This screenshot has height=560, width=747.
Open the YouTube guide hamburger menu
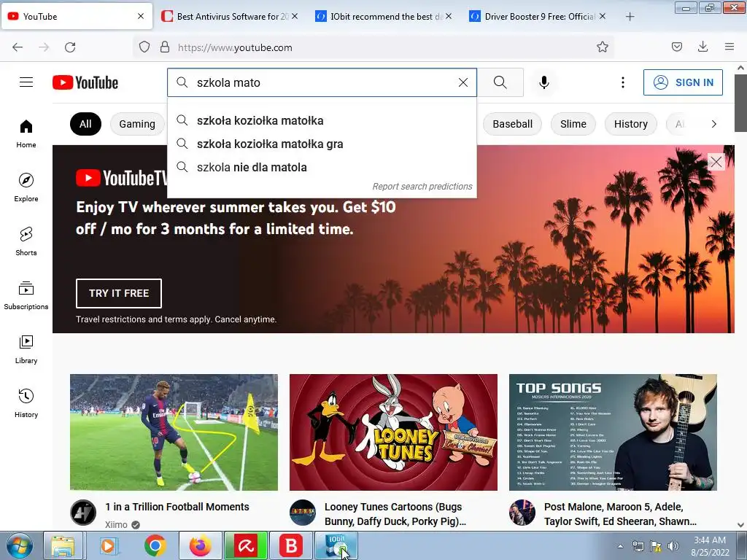pyautogui.click(x=26, y=82)
